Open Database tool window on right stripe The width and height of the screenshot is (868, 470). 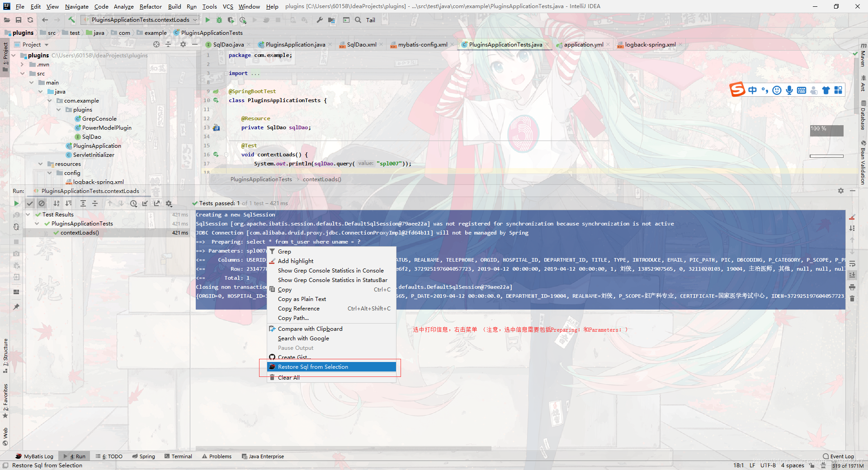863,115
